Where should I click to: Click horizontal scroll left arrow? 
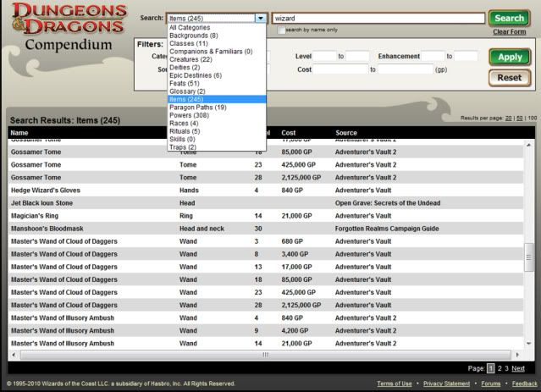(x=14, y=355)
